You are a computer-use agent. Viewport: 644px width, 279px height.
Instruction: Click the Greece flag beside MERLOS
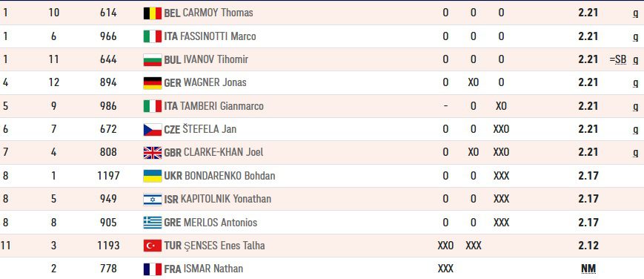(153, 223)
